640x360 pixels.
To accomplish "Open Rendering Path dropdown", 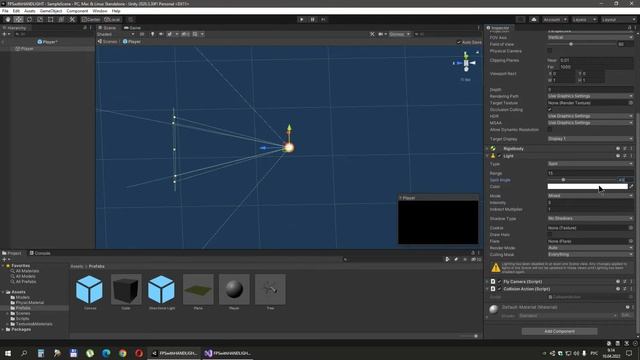I will 590,96.
